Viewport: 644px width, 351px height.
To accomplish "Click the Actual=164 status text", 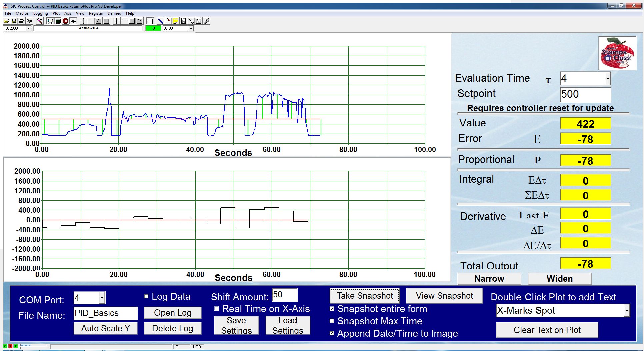I will click(x=89, y=28).
